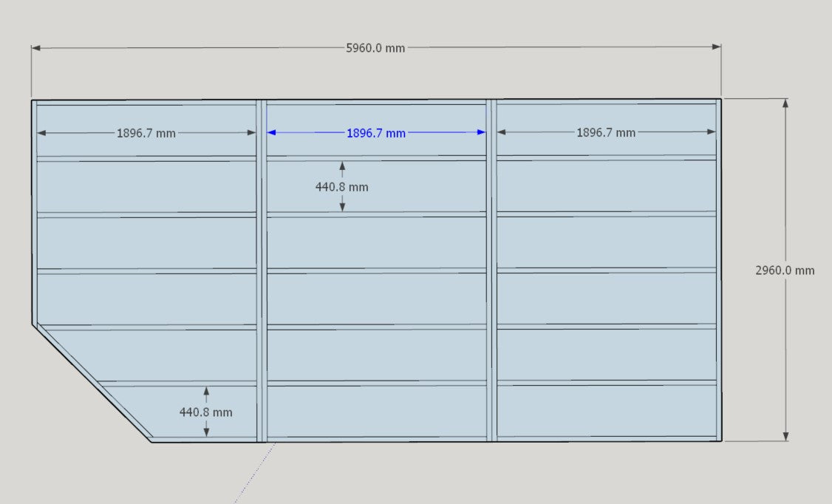Click the top-left corner of the frame
Viewport: 832px width, 504px height.
click(x=33, y=100)
